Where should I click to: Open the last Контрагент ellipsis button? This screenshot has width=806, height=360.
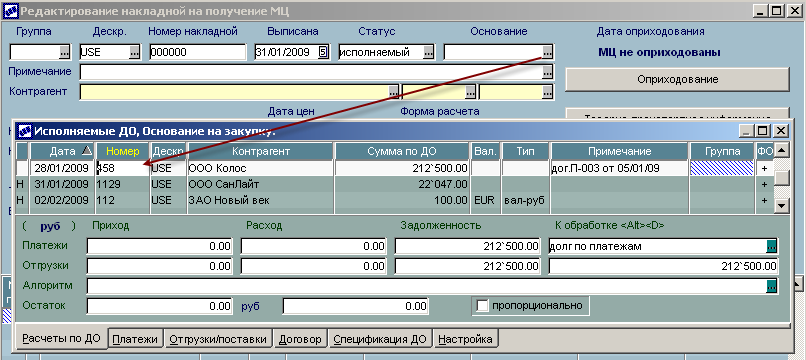547,92
